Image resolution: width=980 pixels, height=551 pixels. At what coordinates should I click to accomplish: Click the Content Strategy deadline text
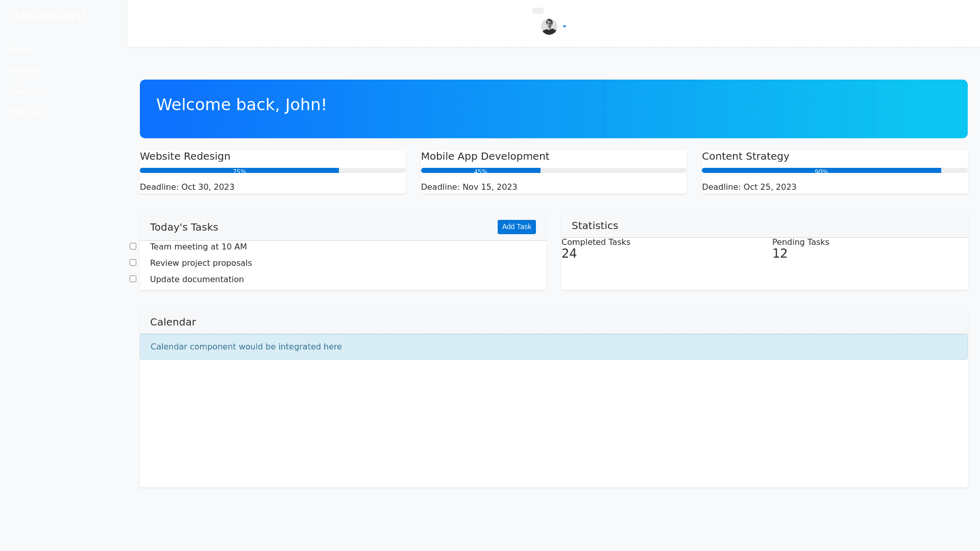coord(749,187)
